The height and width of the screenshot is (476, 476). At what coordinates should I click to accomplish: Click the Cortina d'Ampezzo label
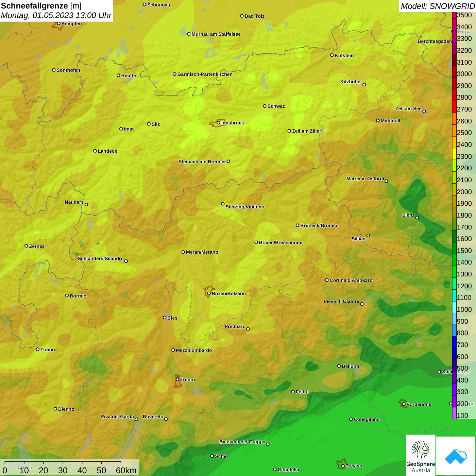[x=351, y=280]
